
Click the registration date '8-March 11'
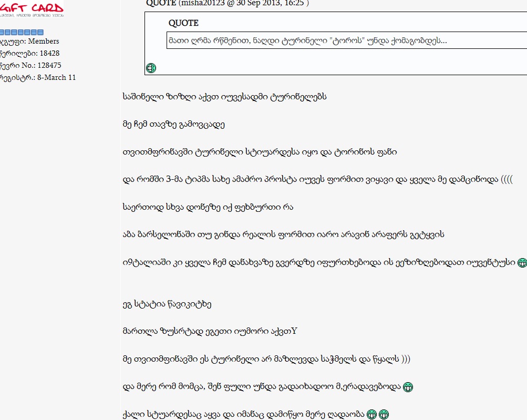click(56, 77)
